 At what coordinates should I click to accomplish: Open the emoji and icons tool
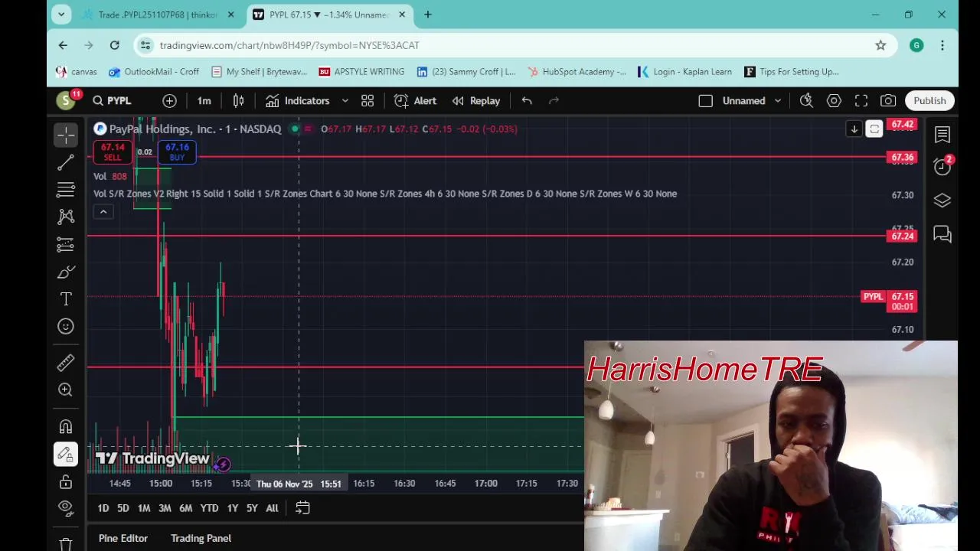[x=66, y=327]
